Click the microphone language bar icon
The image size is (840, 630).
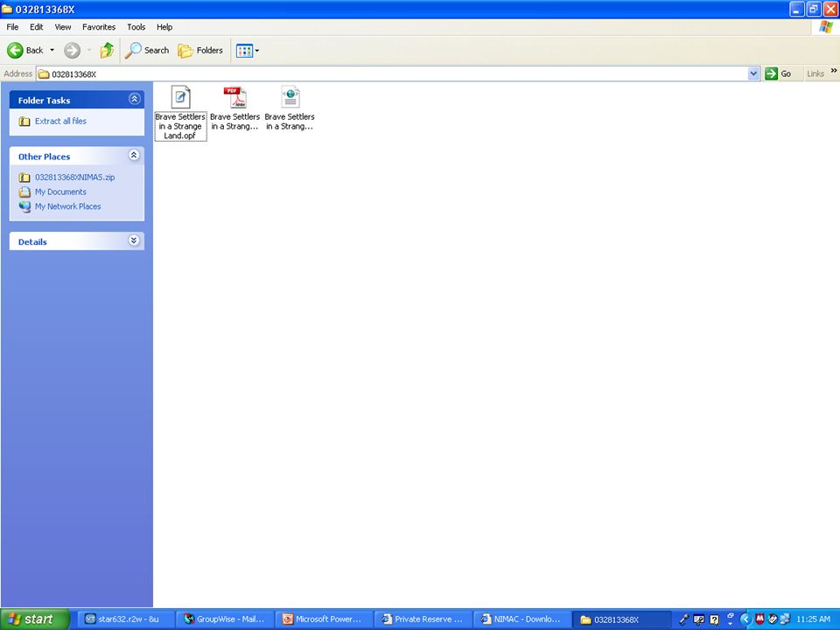tap(684, 619)
